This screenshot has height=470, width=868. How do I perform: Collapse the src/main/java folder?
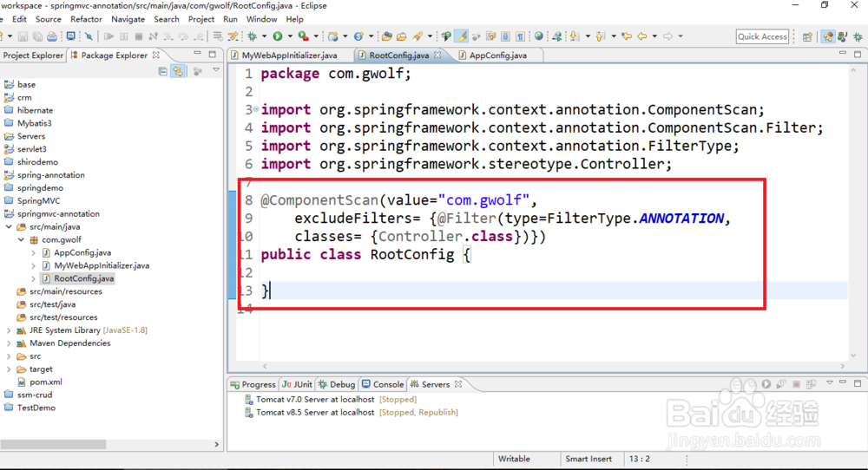point(9,226)
